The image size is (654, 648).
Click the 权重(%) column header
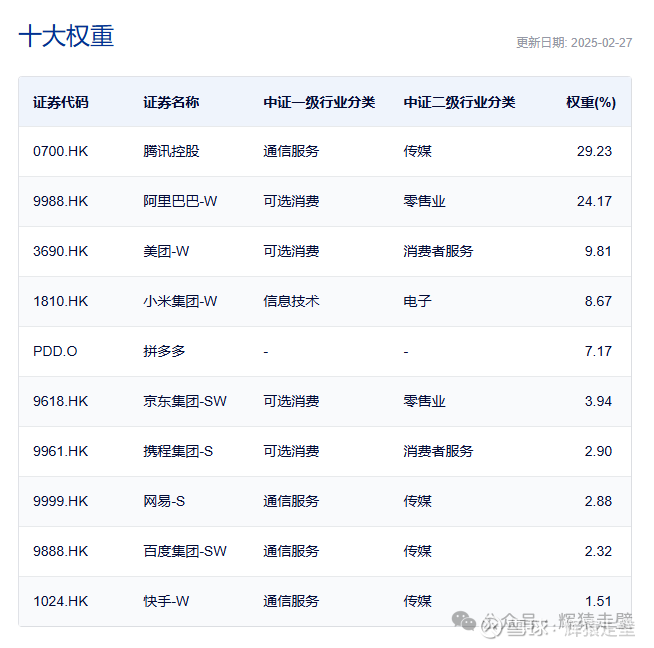coord(591,102)
